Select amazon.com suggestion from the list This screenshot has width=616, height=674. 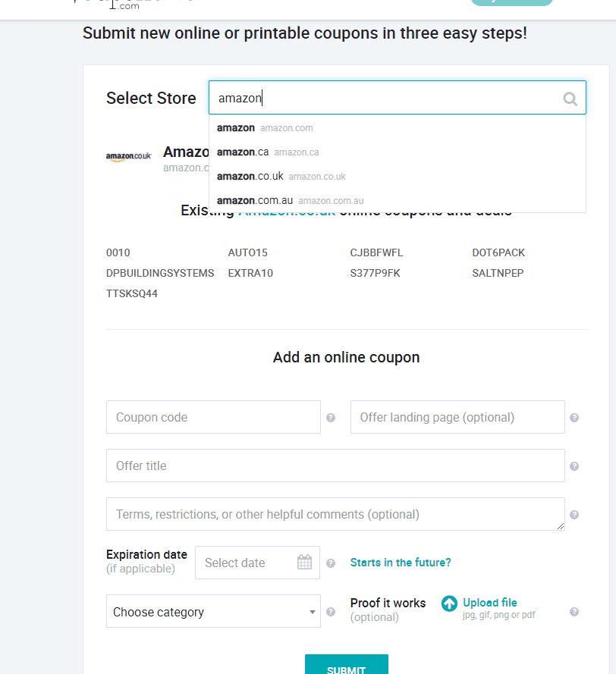click(x=397, y=128)
